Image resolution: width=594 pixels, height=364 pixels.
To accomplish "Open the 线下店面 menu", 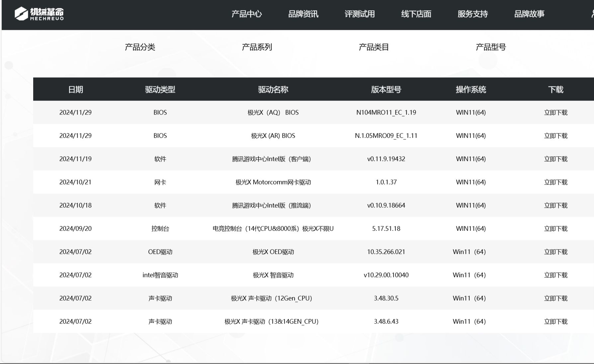I will 416,14.
